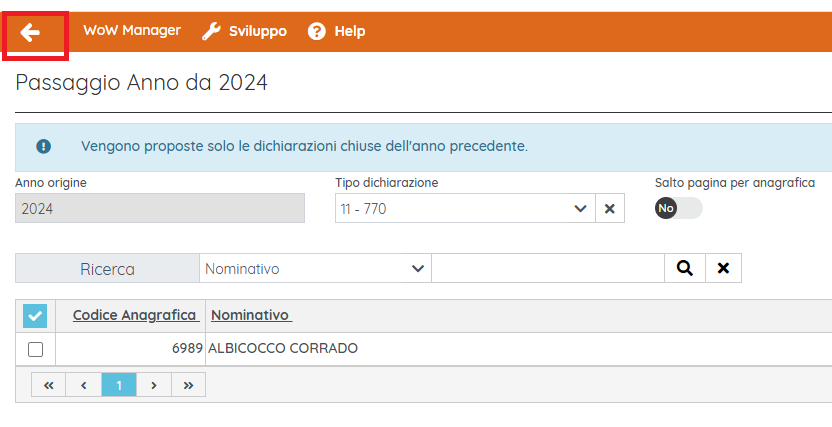This screenshot has height=427, width=832.
Task: Open the Tipo dichiarazione dropdown
Action: click(x=465, y=208)
